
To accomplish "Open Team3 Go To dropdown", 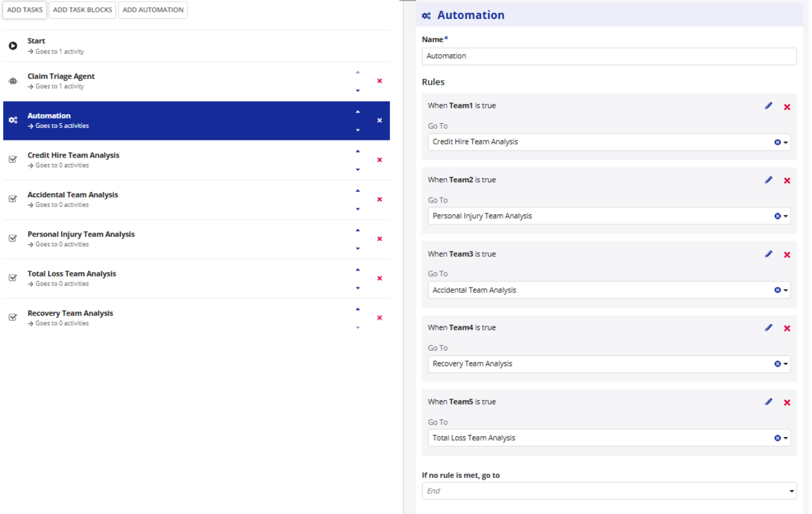I will coord(786,290).
